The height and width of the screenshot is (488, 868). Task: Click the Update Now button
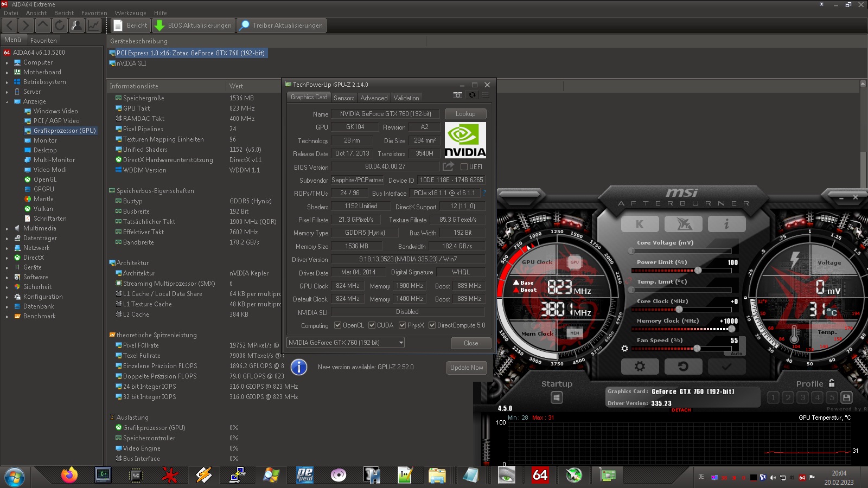(x=467, y=368)
